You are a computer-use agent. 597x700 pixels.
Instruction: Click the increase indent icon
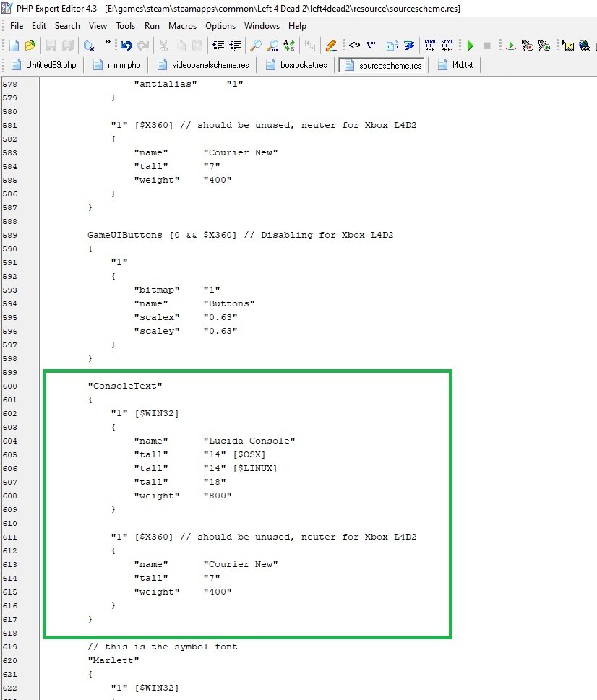[236, 46]
